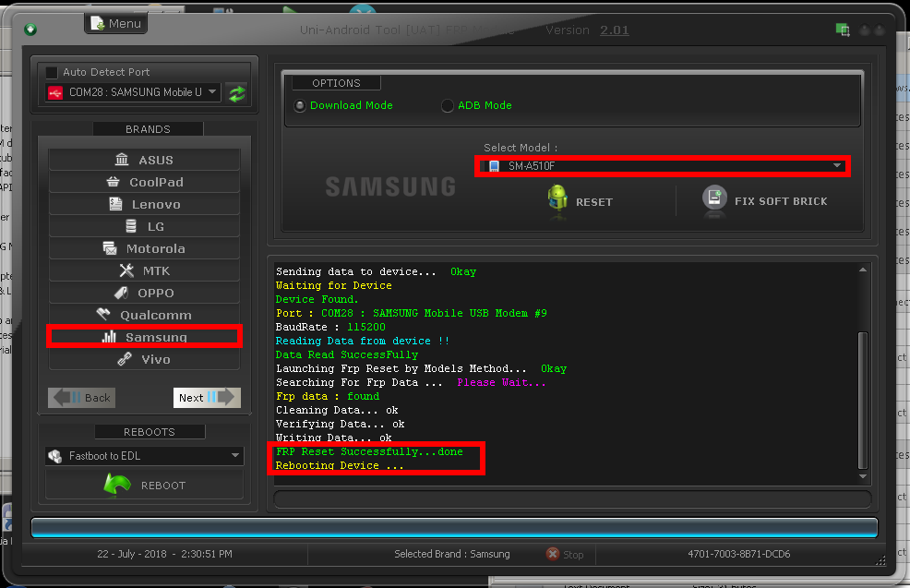This screenshot has height=588, width=910.
Task: Click the empty field below the log
Action: pos(572,499)
